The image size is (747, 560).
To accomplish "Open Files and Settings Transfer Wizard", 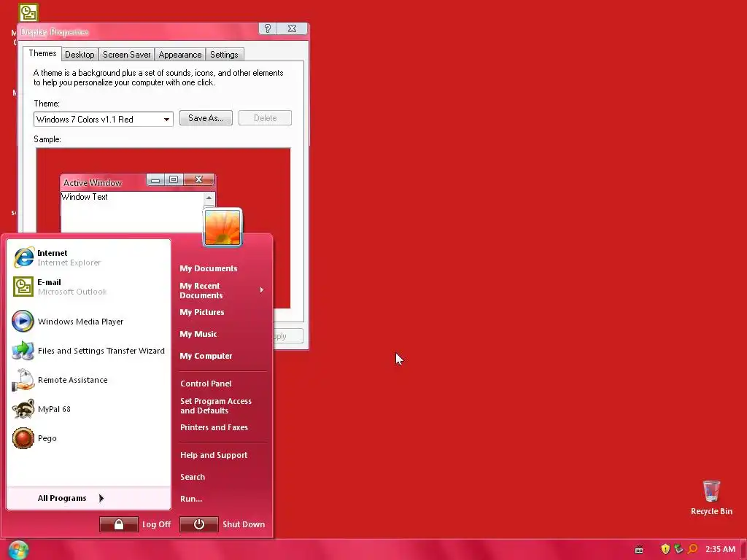I will pos(88,351).
